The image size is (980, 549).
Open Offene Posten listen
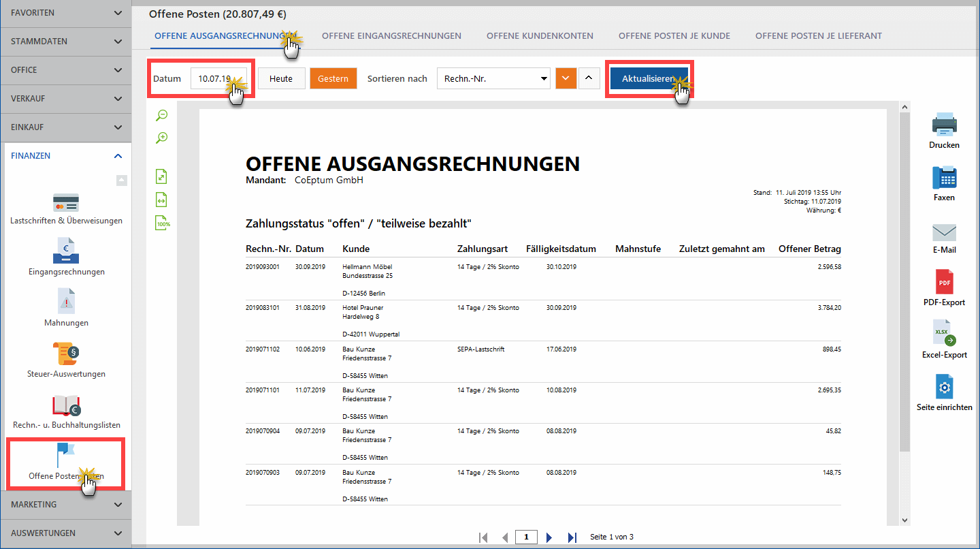(66, 462)
